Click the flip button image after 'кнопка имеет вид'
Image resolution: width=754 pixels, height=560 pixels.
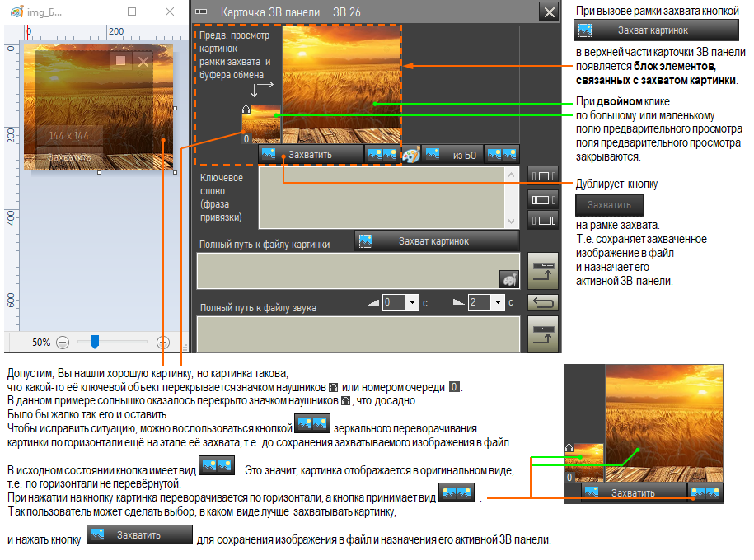click(x=217, y=465)
